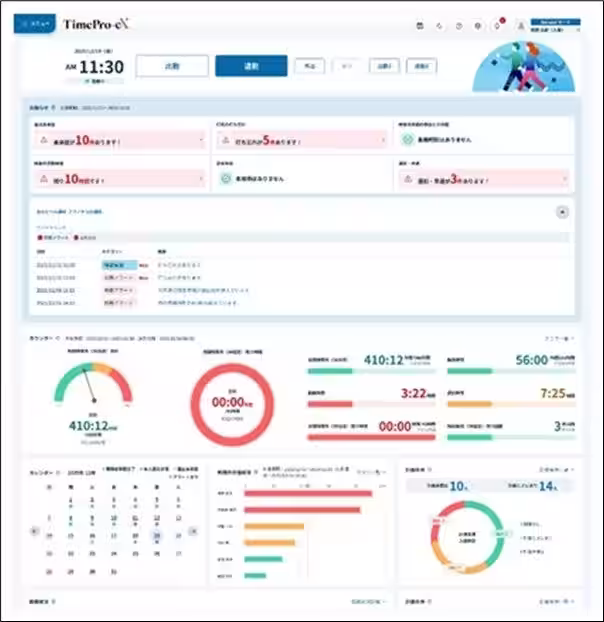This screenshot has height=622, width=604.
Task: Open the alert card showing 5 items
Action: point(301,139)
